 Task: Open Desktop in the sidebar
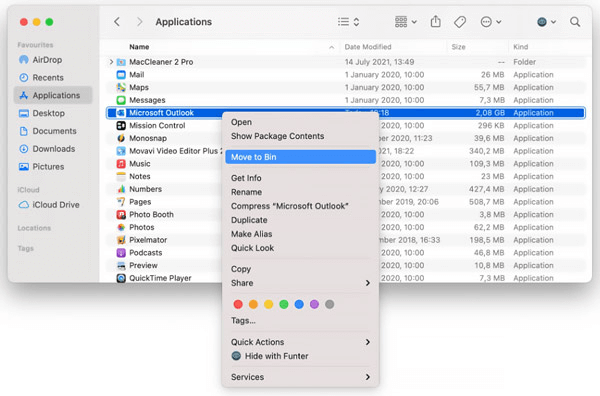point(53,113)
